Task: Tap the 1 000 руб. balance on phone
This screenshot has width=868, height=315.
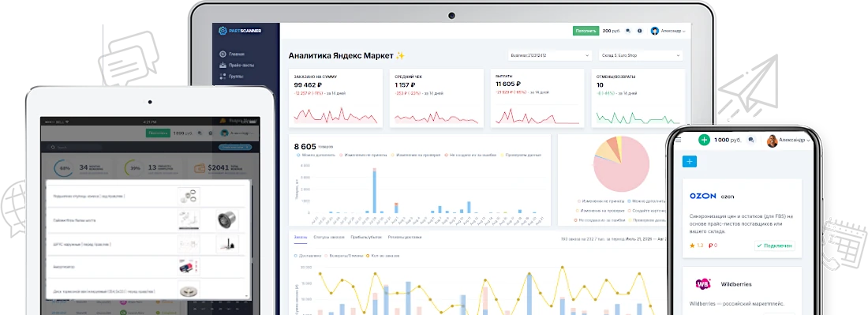Action: click(x=728, y=141)
